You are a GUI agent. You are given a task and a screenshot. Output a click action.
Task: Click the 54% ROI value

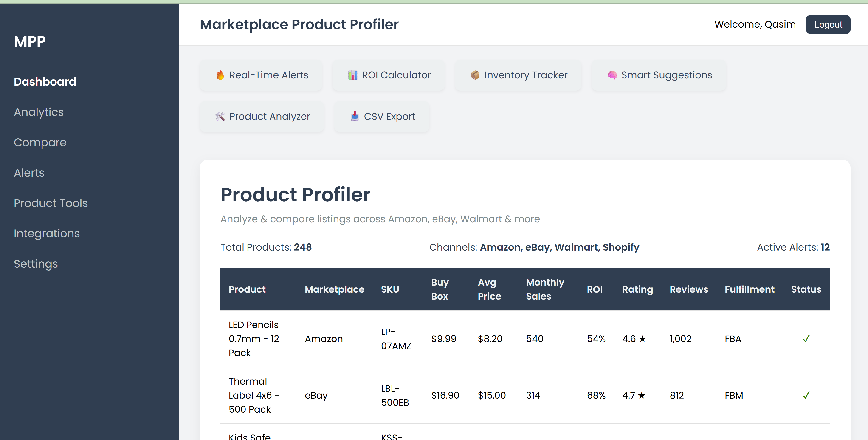596,339
